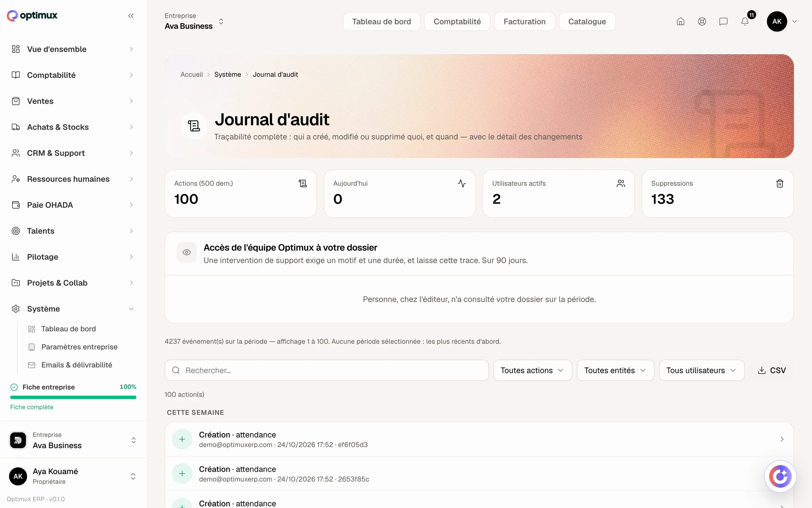812x508 pixels.
Task: Click the scroll icon on Actions card
Action: point(302,183)
